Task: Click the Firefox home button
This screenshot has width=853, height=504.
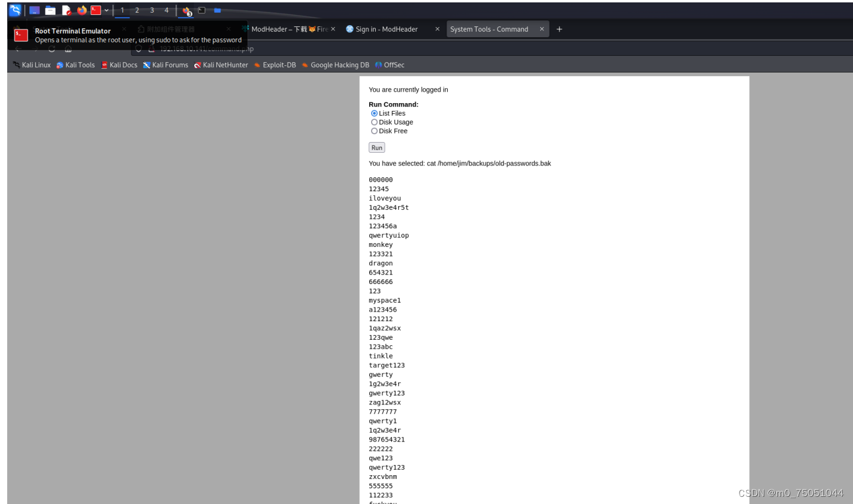Action: [68, 50]
